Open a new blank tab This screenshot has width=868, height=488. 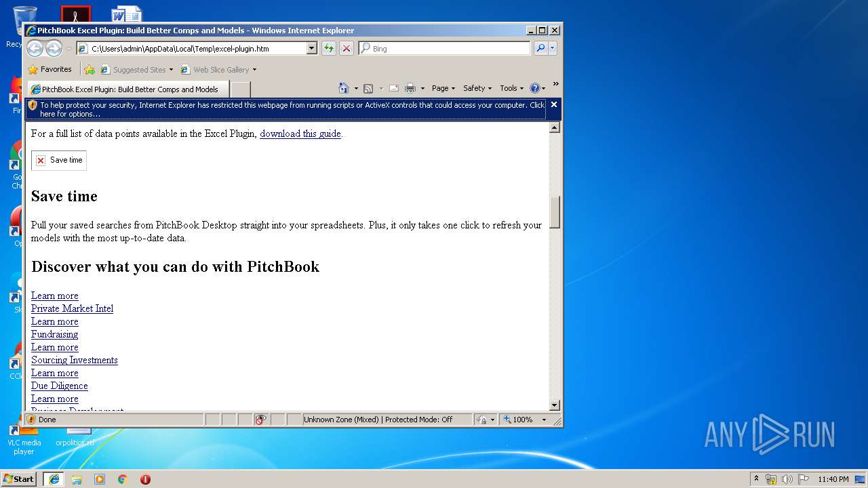click(x=241, y=89)
